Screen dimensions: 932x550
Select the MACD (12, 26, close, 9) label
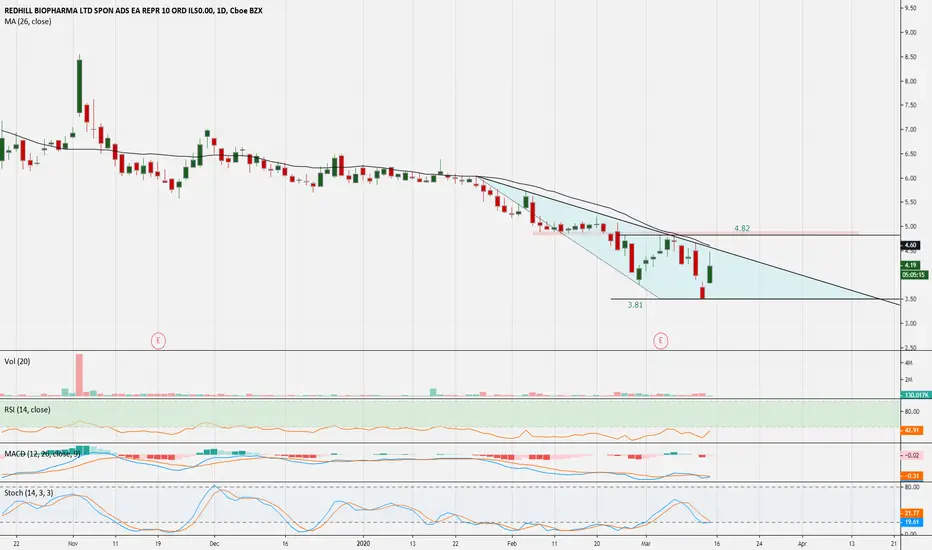[42, 454]
